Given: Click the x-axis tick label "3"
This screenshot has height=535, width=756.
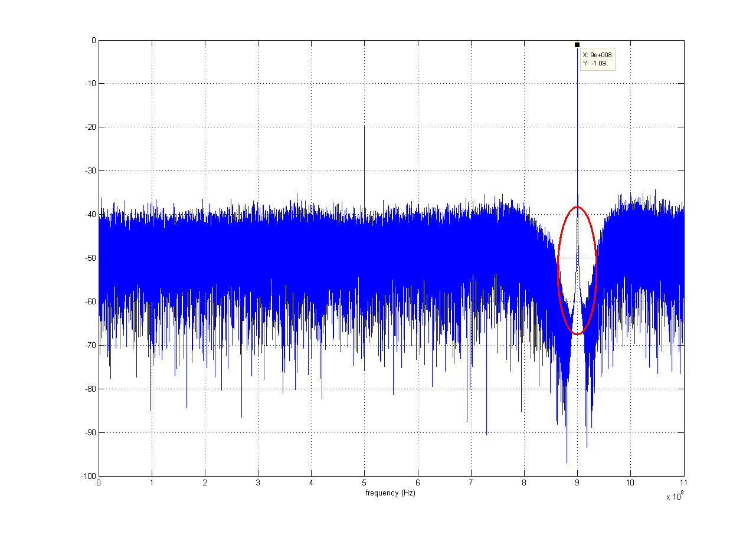Looking at the screenshot, I should [258, 483].
